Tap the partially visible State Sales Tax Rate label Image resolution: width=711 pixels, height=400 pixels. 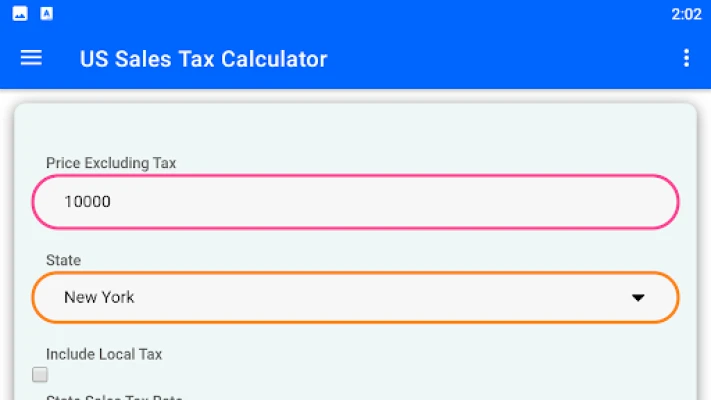pos(114,397)
